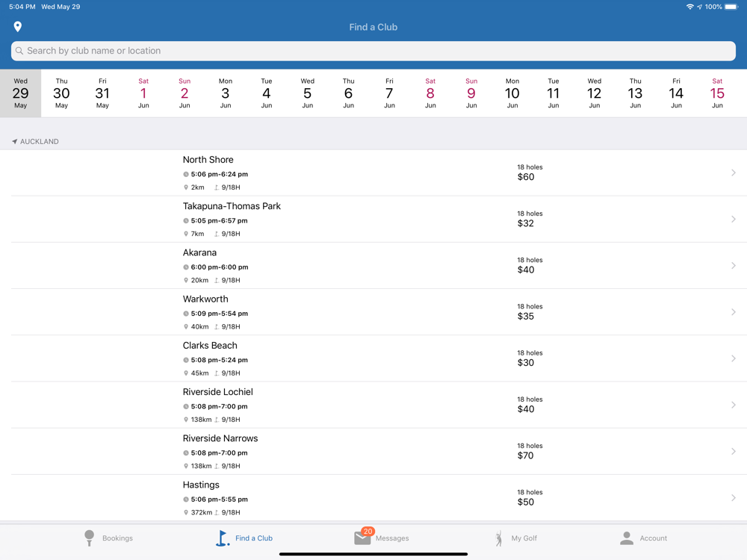Screen dimensions: 747x560
Task: Tap the magnifier icon in search bar
Action: click(19, 51)
